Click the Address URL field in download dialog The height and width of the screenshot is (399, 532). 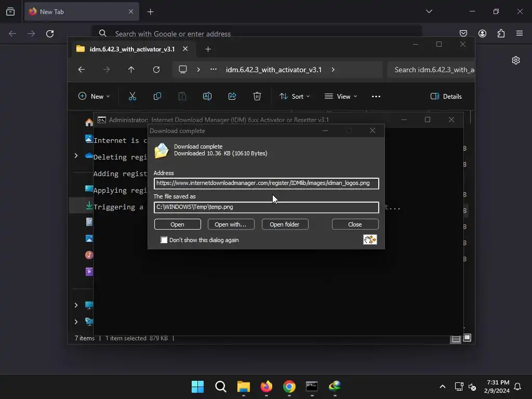267,183
